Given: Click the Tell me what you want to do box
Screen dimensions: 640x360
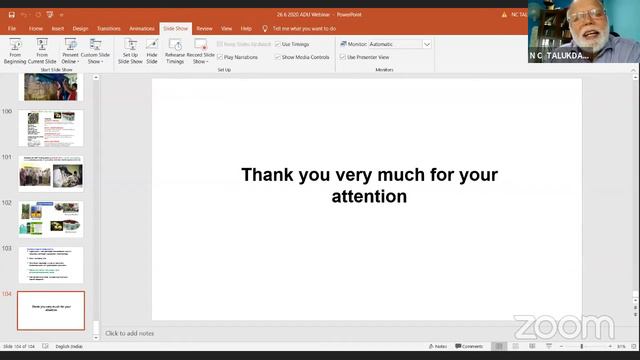Looking at the screenshot, I should point(304,29).
